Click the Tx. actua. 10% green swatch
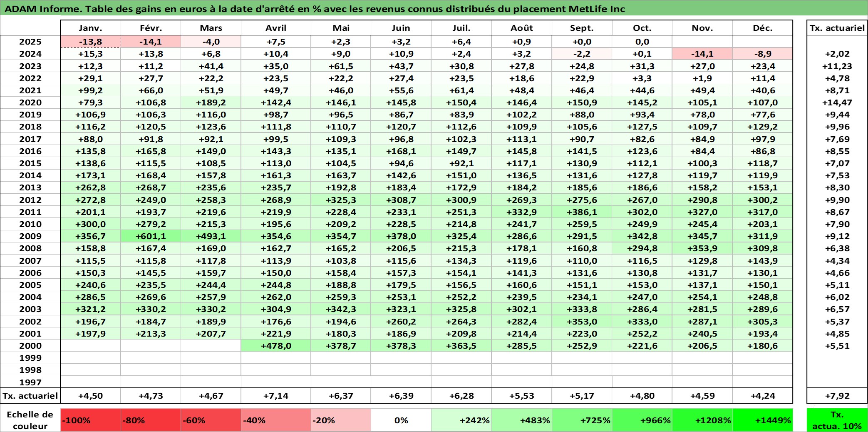 point(837,420)
